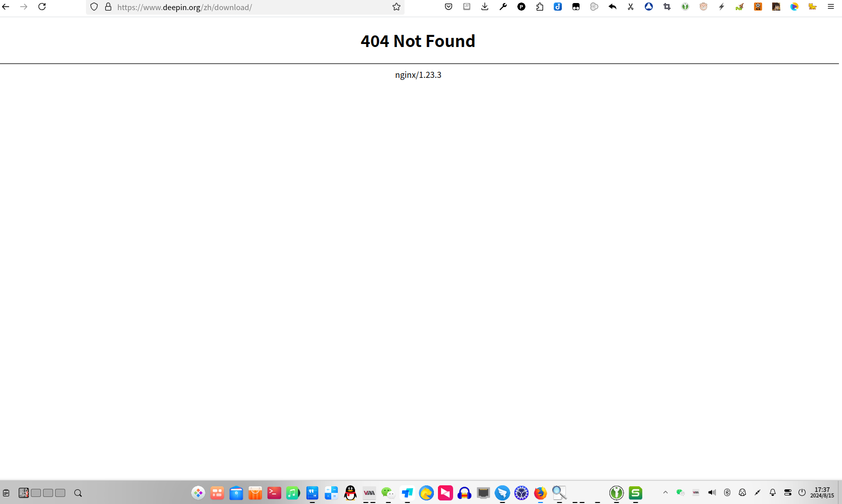
Task: Open the extensions puzzle-piece menu
Action: 540,7
